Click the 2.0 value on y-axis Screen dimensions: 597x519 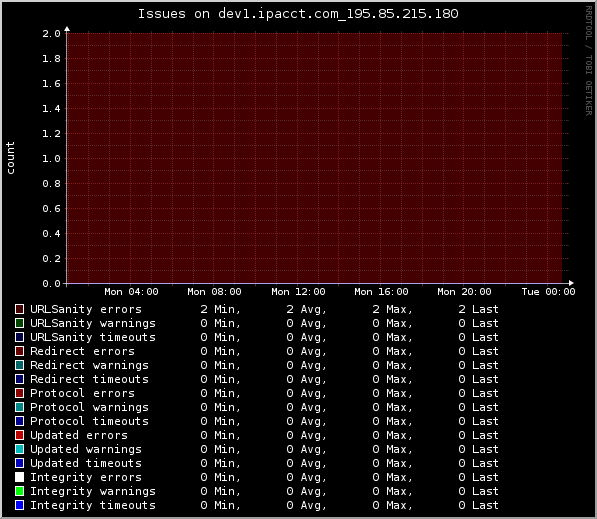point(51,34)
